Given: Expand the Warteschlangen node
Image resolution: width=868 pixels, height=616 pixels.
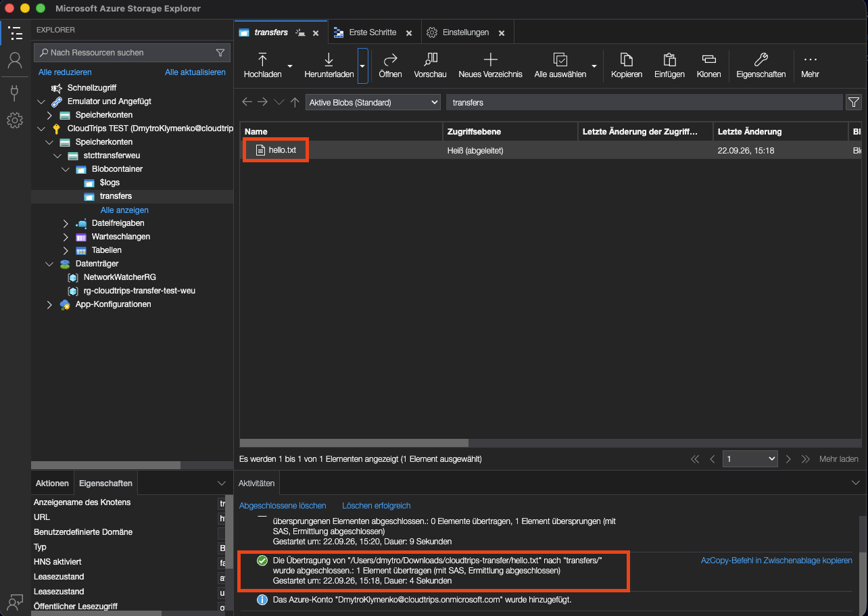Looking at the screenshot, I should point(66,237).
